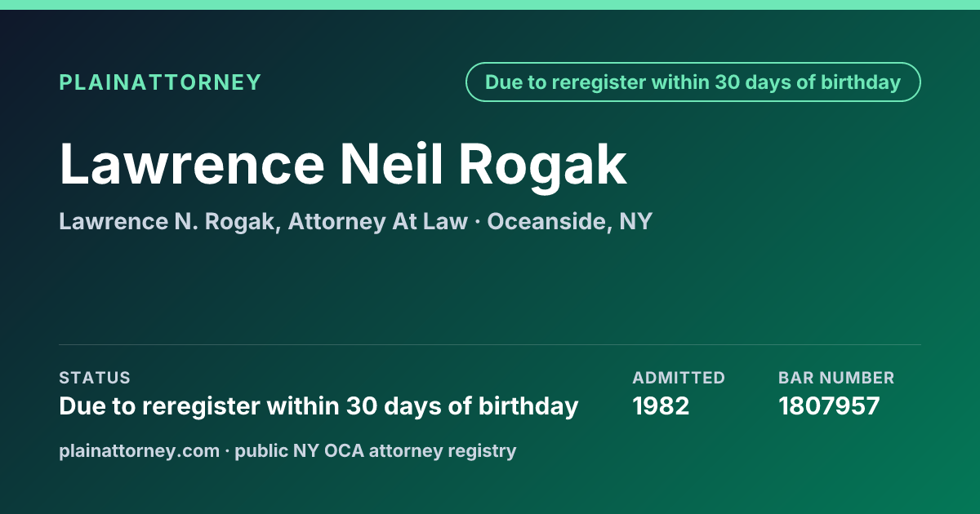Click the ADMITTED field label
The image size is (980, 514).
click(679, 378)
